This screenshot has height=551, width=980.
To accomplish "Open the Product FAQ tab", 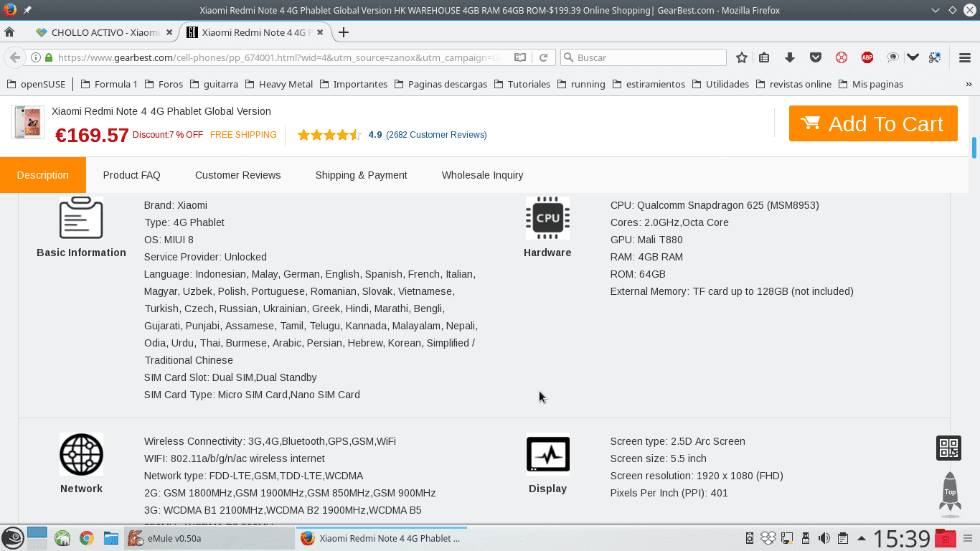I will [132, 175].
